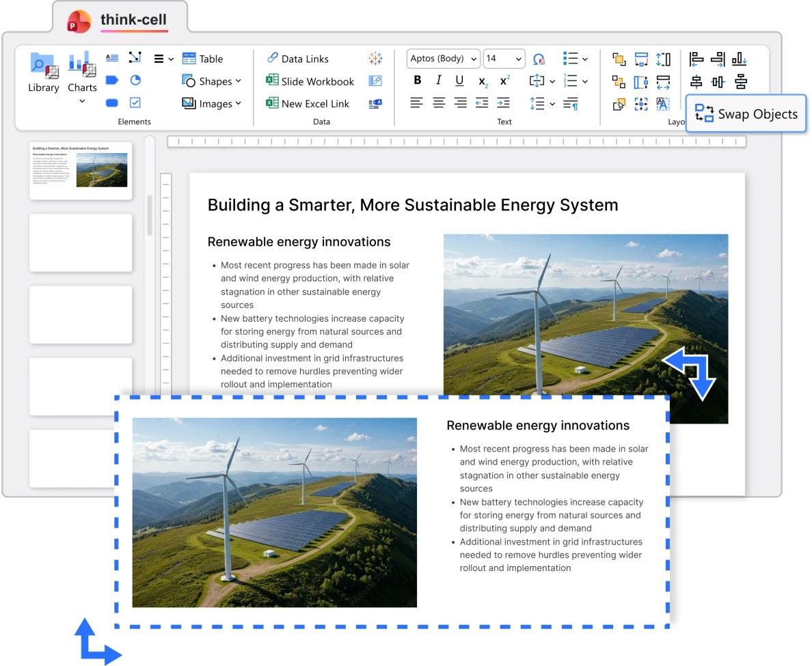
Task: Select the first slide thumbnail
Action: (81, 171)
